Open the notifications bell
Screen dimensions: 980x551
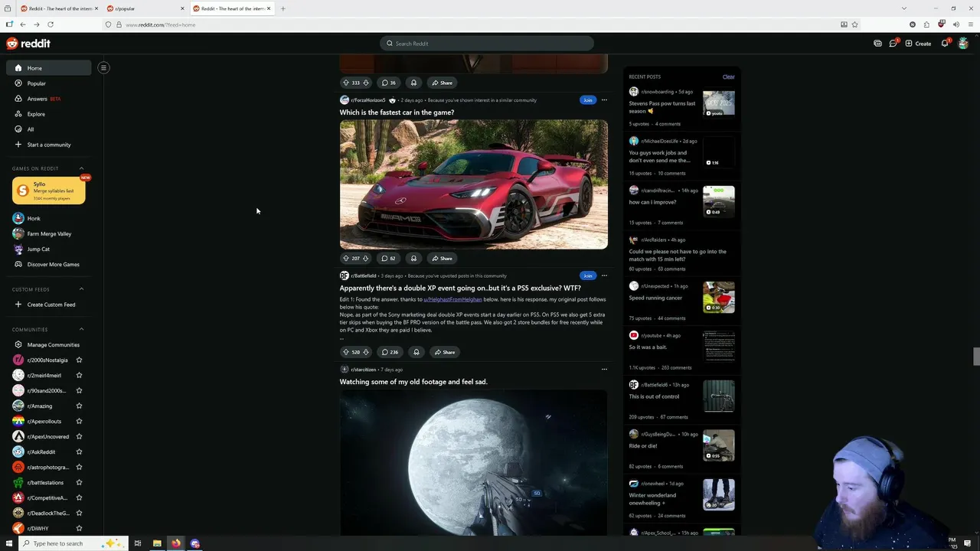click(x=945, y=44)
